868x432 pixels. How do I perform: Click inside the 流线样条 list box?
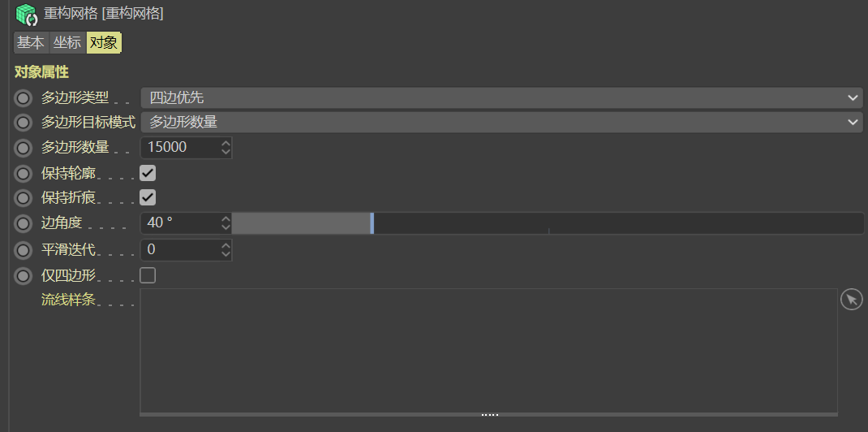click(x=489, y=351)
